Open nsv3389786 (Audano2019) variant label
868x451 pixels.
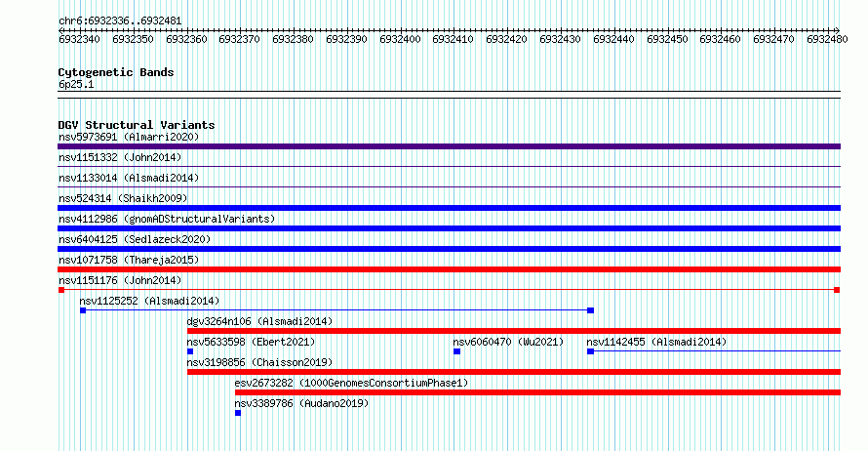[301, 403]
